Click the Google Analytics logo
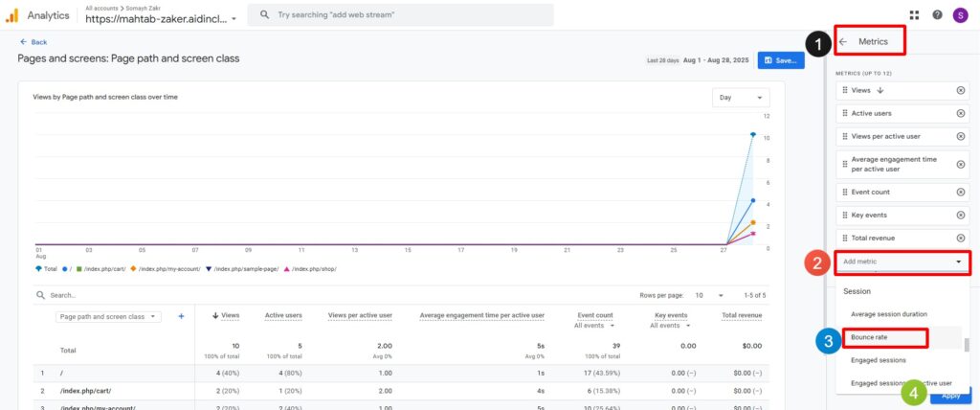 (x=11, y=15)
